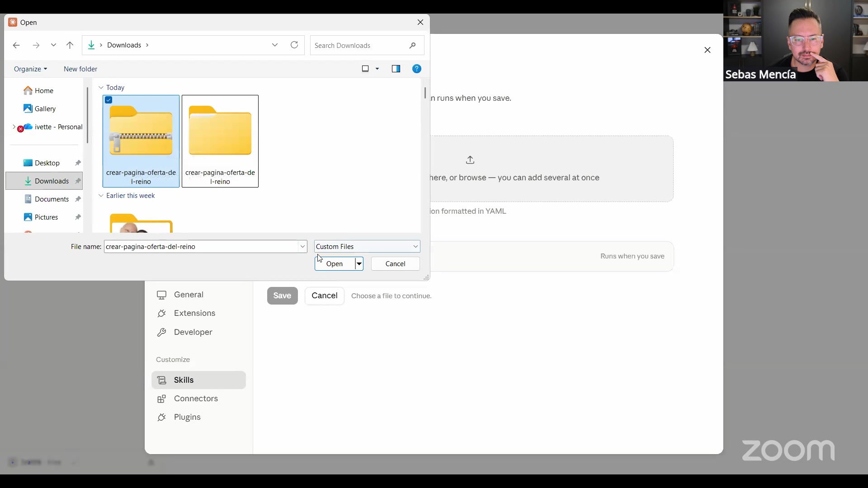Expand the ivette - Personal OneDrive node
The image size is (868, 488).
coord(14,127)
